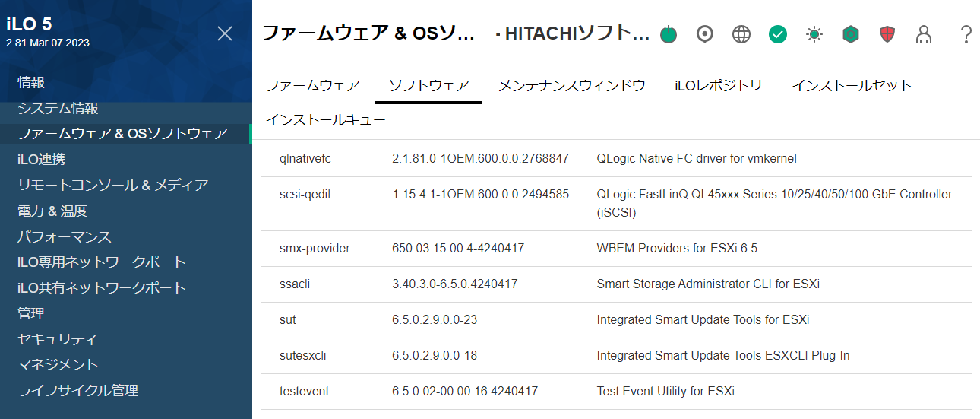
Task: Open マネジメント in the sidebar
Action: (58, 365)
